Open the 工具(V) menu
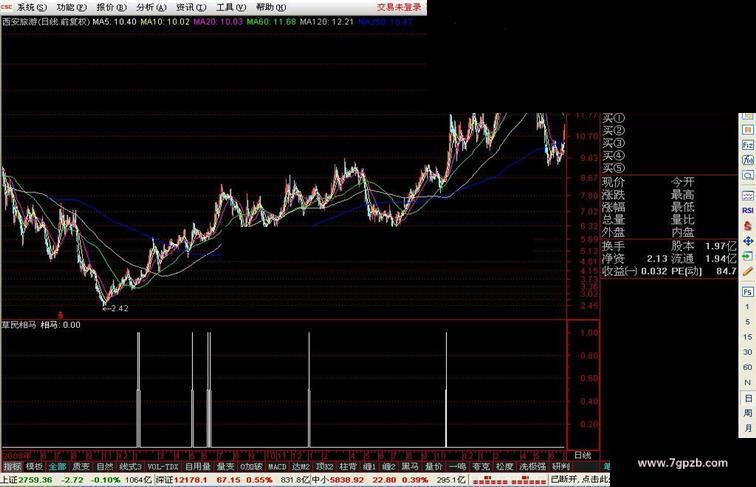 tap(231, 7)
